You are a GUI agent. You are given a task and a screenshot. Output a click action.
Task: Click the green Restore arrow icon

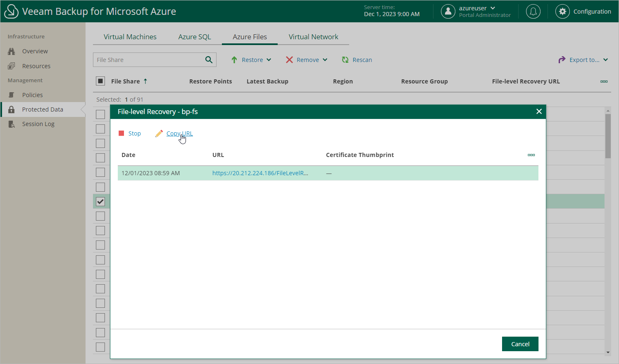coord(234,60)
